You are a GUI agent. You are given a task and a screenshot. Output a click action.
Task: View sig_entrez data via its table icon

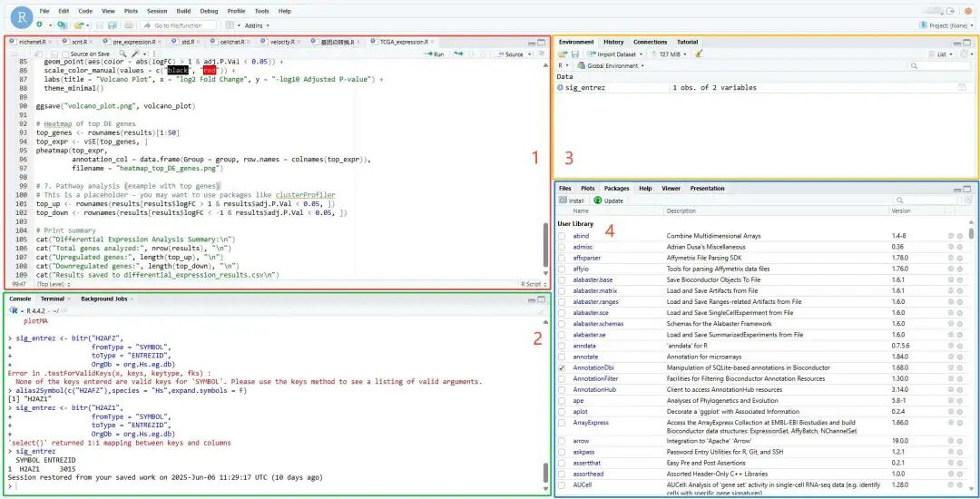(x=963, y=87)
